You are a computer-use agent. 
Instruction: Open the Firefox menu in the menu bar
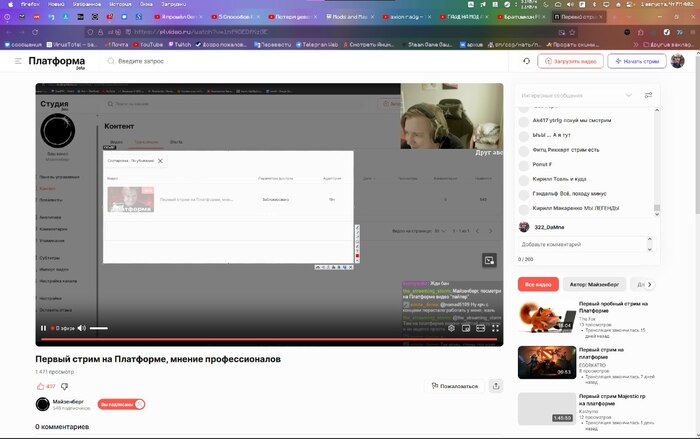click(x=30, y=4)
